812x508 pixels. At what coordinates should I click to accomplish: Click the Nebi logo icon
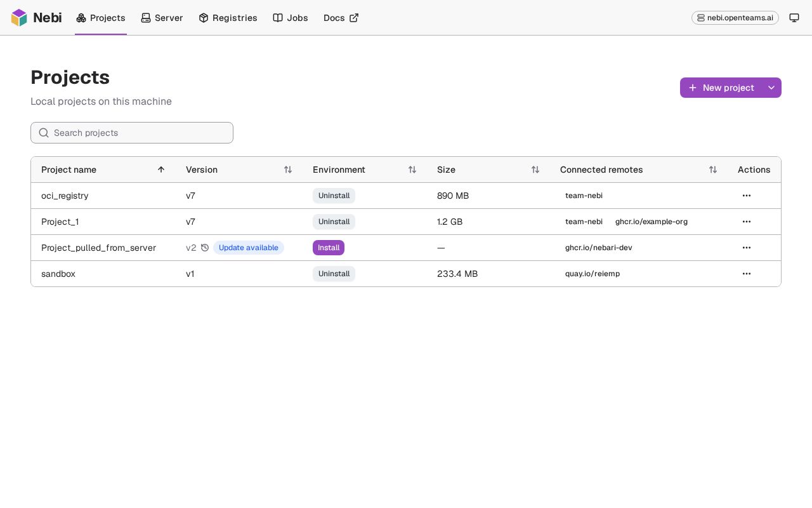pos(19,18)
